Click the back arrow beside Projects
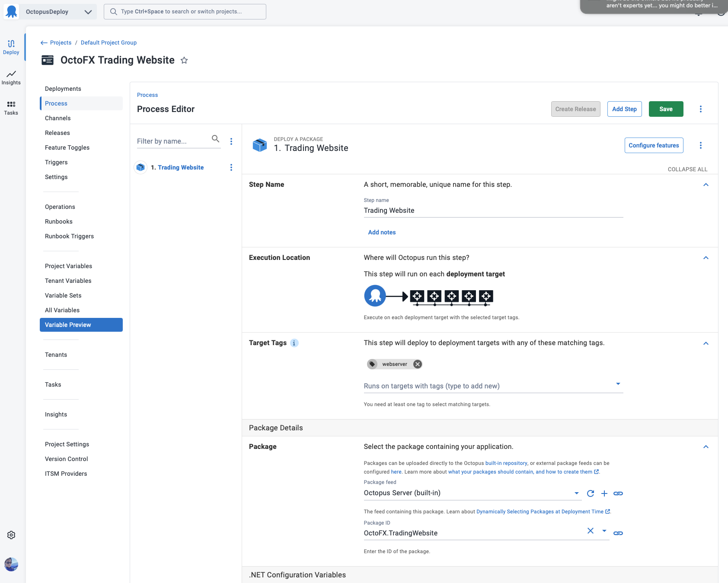728x583 pixels. click(44, 43)
